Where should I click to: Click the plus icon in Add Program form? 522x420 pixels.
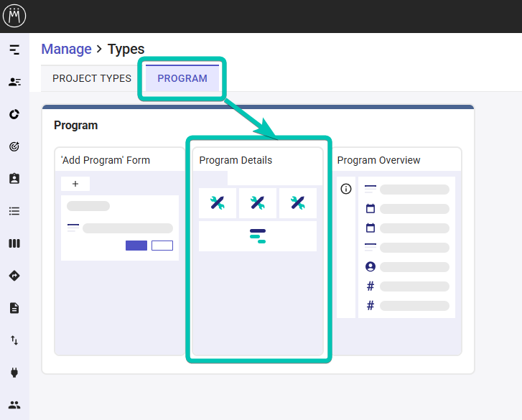[75, 184]
